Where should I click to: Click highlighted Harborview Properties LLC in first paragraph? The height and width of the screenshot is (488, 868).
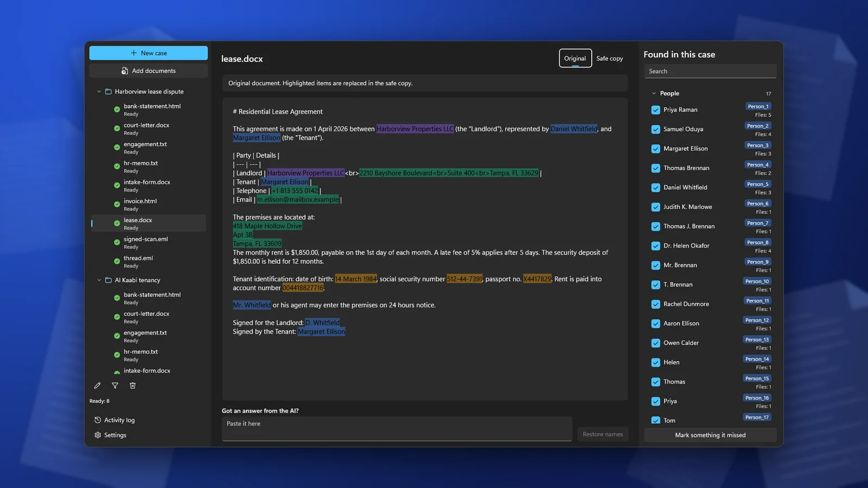(x=415, y=129)
